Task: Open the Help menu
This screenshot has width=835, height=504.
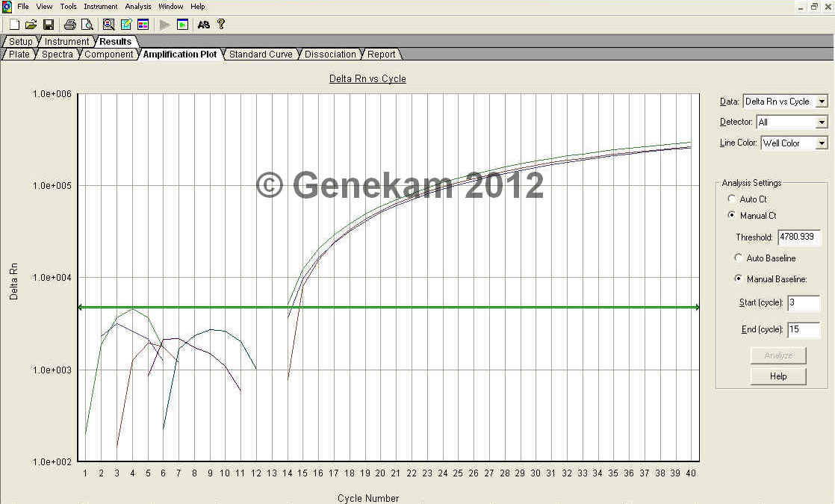Action: point(198,7)
